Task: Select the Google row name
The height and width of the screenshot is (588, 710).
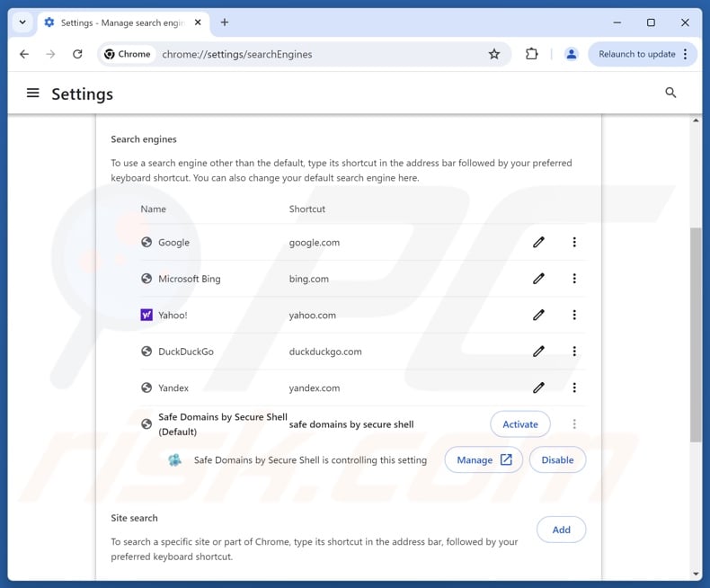Action: click(173, 243)
